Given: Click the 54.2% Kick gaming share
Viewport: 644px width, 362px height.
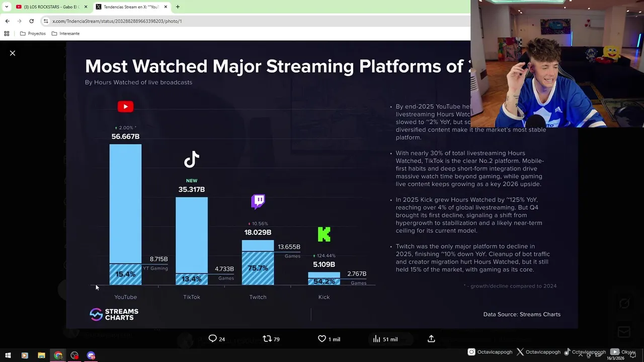Looking at the screenshot, I should point(324,282).
